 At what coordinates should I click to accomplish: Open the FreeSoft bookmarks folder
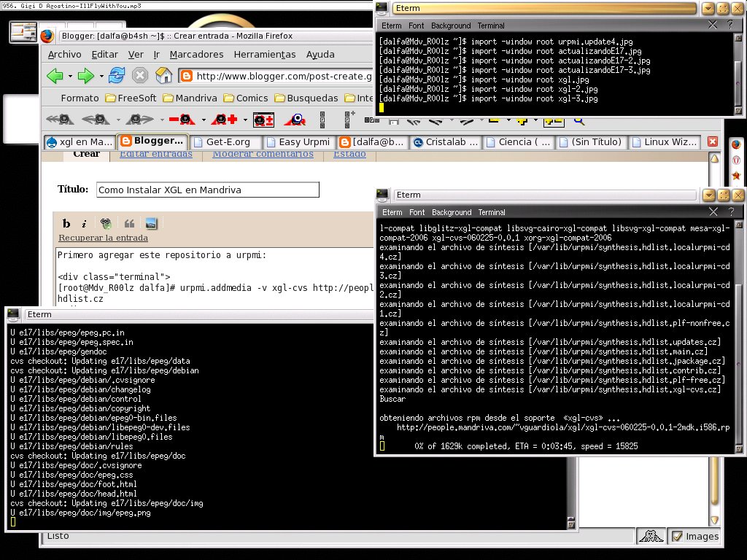131,98
